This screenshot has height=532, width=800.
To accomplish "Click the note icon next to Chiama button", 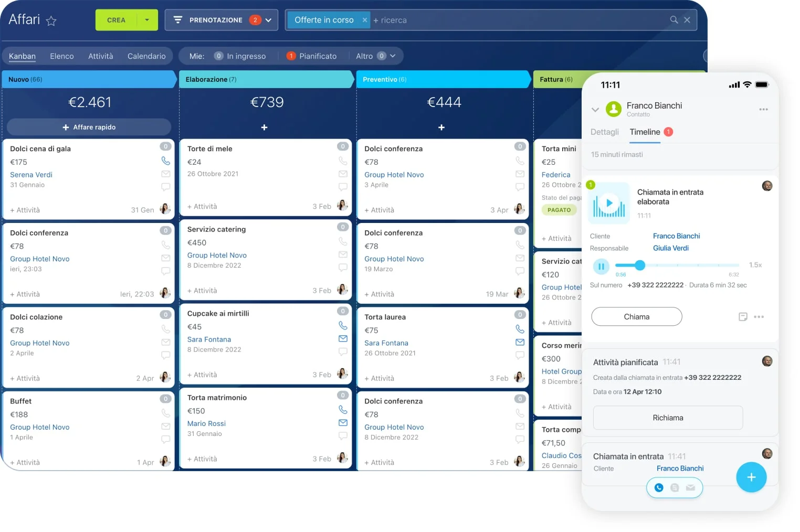I will coord(743,317).
